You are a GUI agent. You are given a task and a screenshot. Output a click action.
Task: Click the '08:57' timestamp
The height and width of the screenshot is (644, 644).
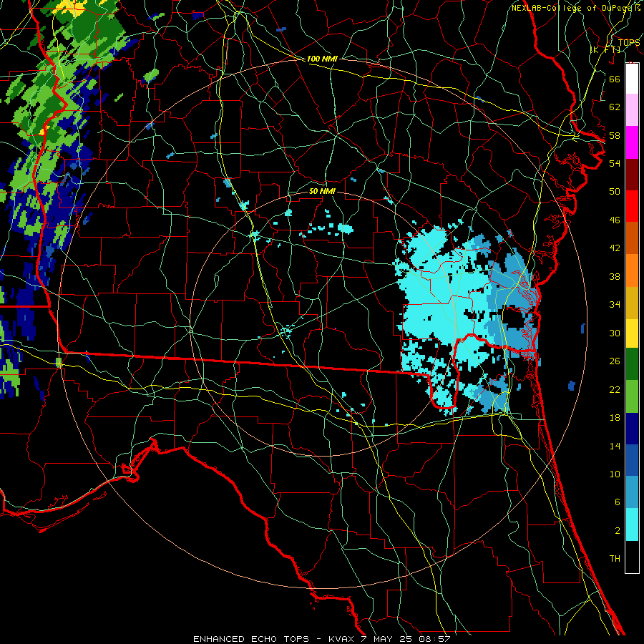click(435, 639)
